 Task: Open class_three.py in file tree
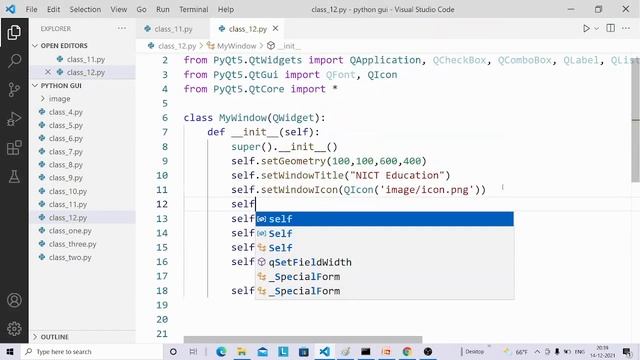(72, 244)
